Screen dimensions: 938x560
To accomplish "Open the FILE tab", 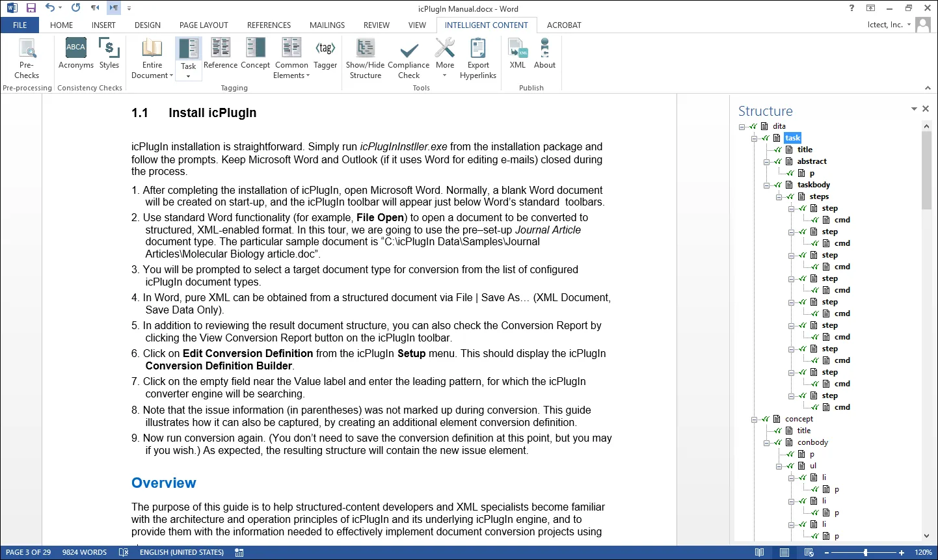I will tap(20, 25).
